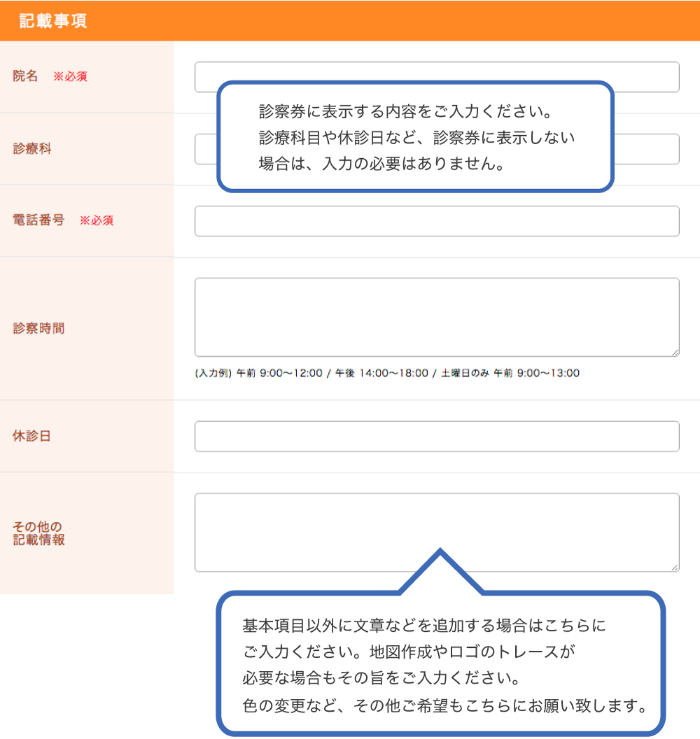Click the 入力例 hint text under 診察時間
700x739 pixels.
click(387, 373)
